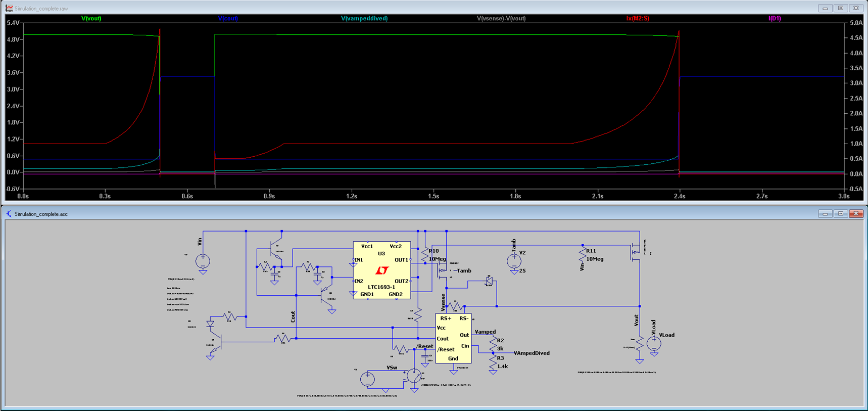Select the current sense IC with RS+ pin
Screen dimensions: 868x411
pyautogui.click(x=453, y=338)
